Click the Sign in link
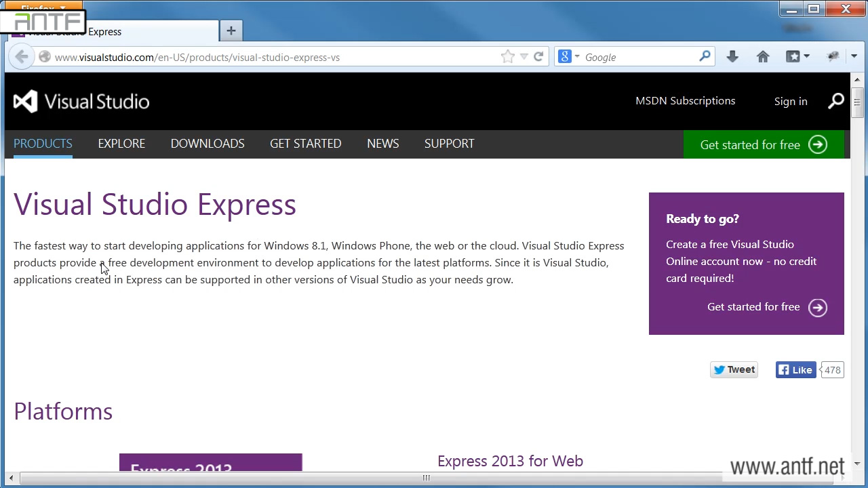The width and height of the screenshot is (868, 488). coord(791,101)
